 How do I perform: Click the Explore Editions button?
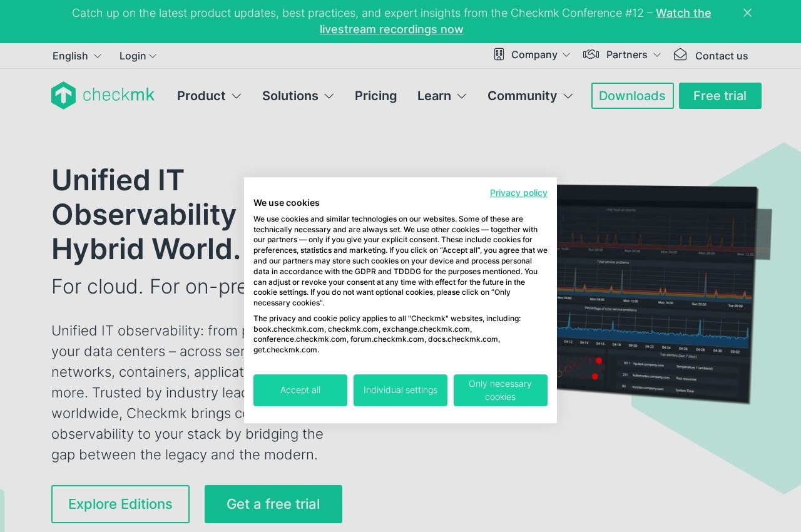120,504
